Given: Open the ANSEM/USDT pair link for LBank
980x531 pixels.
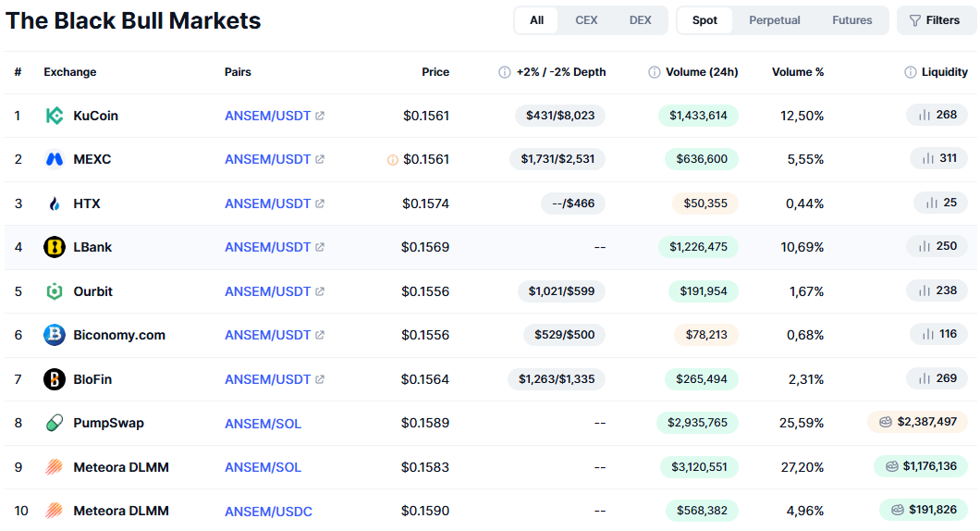Looking at the screenshot, I should click(267, 247).
